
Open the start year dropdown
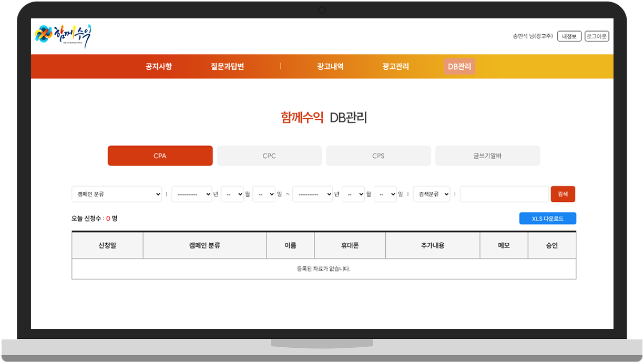tap(191, 194)
